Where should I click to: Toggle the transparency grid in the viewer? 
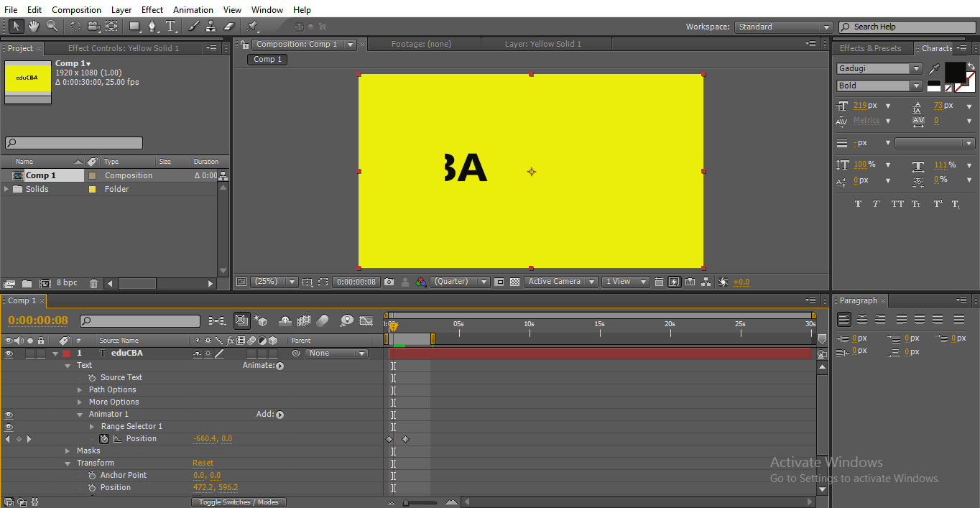pos(514,282)
